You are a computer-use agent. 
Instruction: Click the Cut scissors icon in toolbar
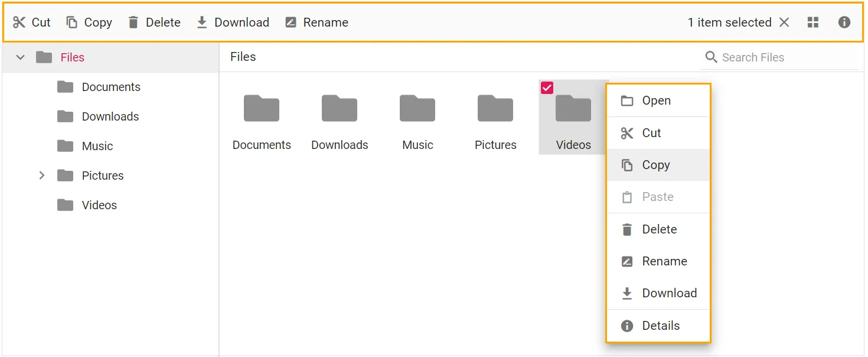[x=19, y=22]
